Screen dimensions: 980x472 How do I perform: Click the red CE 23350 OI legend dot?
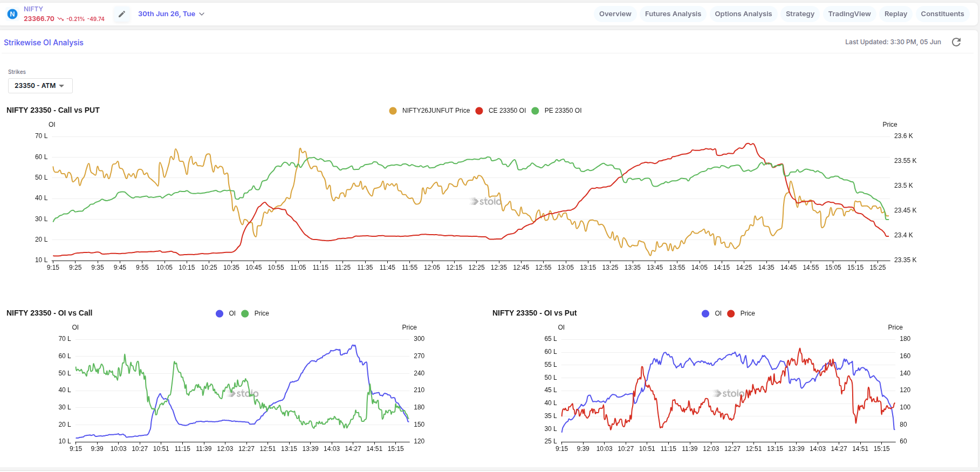click(479, 111)
